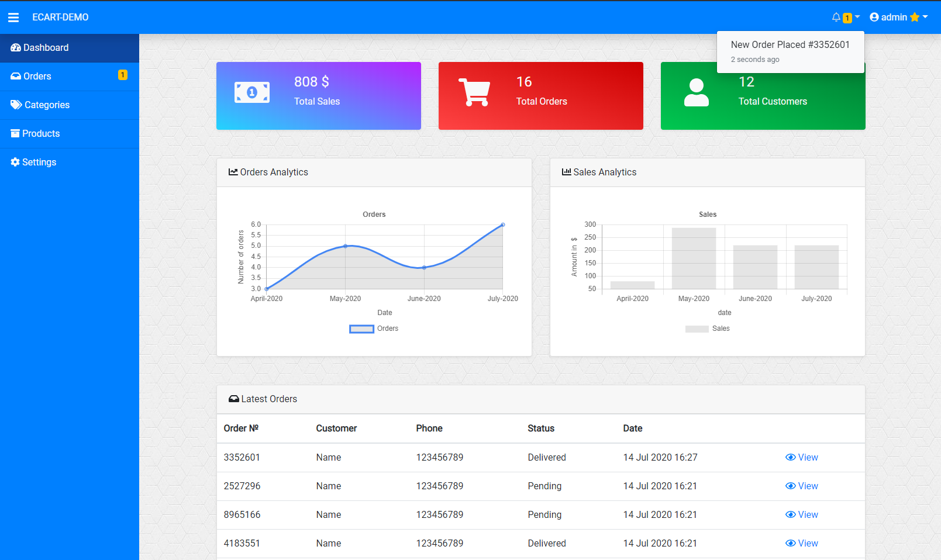Screen dimensions: 941x560
Task: Click the 2 seconds ago timestamp
Action: [755, 60]
